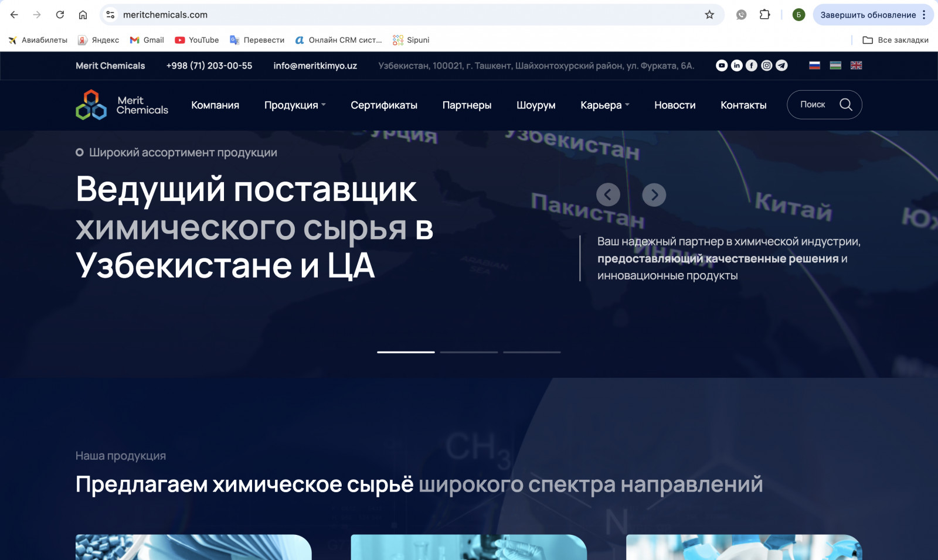Click the info@meritkimyo.uz email link
Viewport: 938px width, 560px height.
[x=315, y=66]
